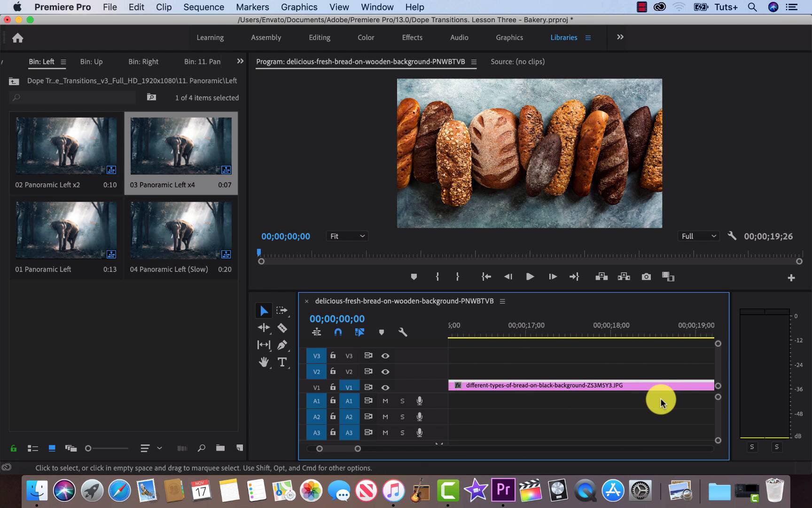
Task: Open the Full playback resolution dropdown
Action: (698, 236)
